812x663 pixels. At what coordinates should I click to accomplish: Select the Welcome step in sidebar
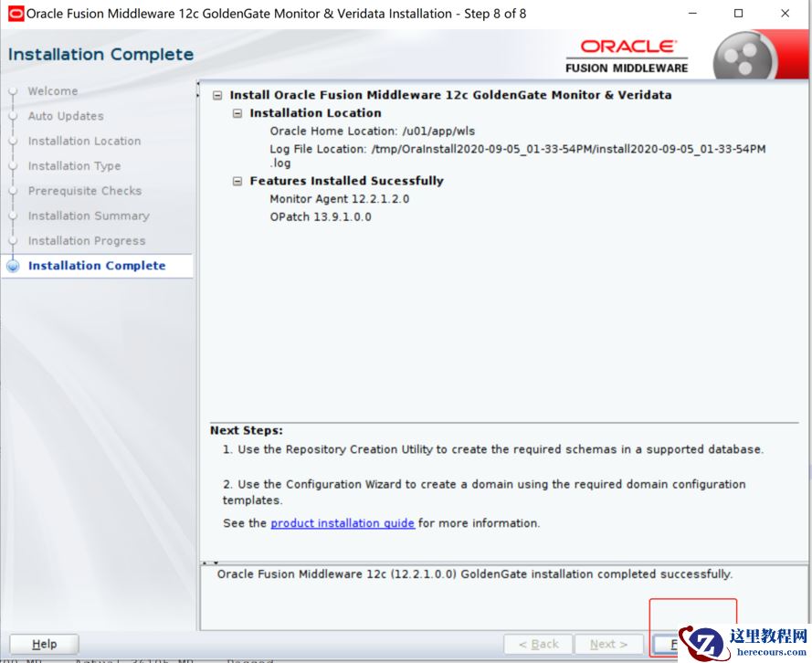click(x=53, y=91)
